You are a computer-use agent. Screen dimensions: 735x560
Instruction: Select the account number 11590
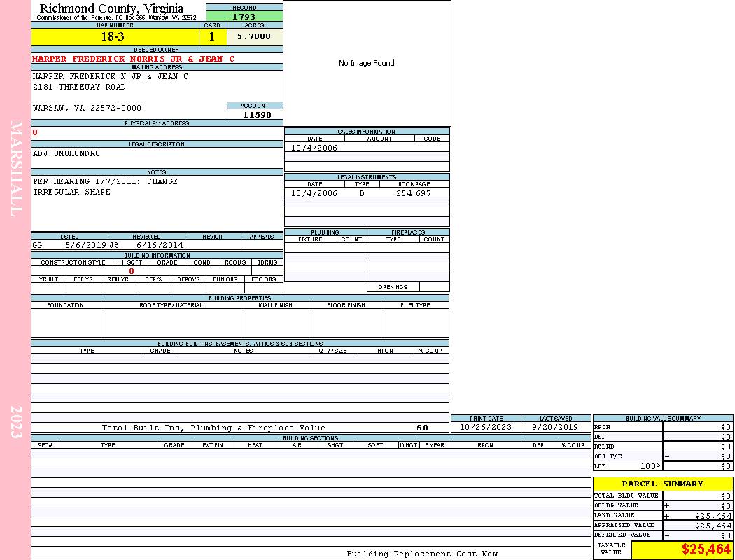click(x=256, y=115)
